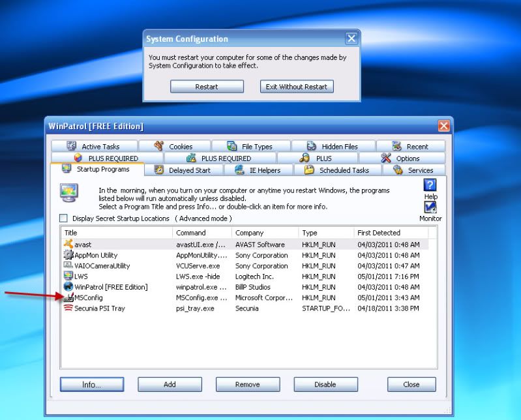Click the Info... button
Viewport: 521px width, 420px height.
pyautogui.click(x=92, y=384)
